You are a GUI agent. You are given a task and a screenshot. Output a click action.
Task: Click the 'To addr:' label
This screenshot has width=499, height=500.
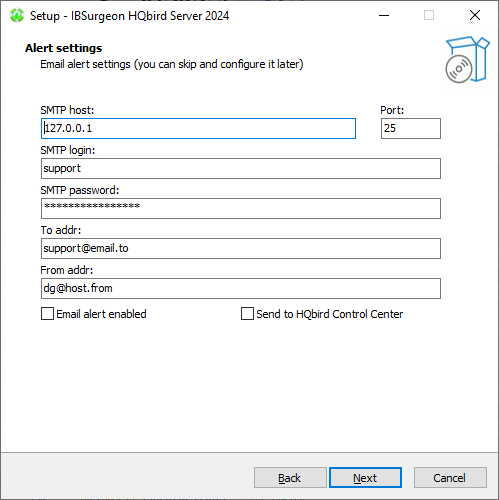coord(61,230)
